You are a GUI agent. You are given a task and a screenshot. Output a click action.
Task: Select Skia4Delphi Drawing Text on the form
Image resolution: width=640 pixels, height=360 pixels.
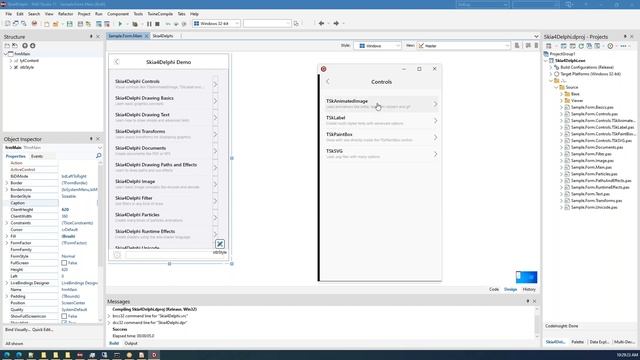pyautogui.click(x=167, y=118)
